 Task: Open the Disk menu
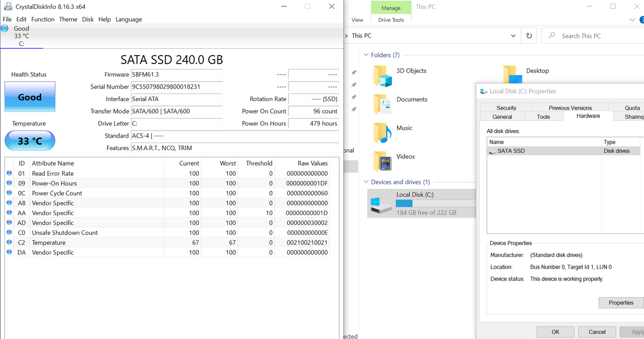(x=88, y=19)
